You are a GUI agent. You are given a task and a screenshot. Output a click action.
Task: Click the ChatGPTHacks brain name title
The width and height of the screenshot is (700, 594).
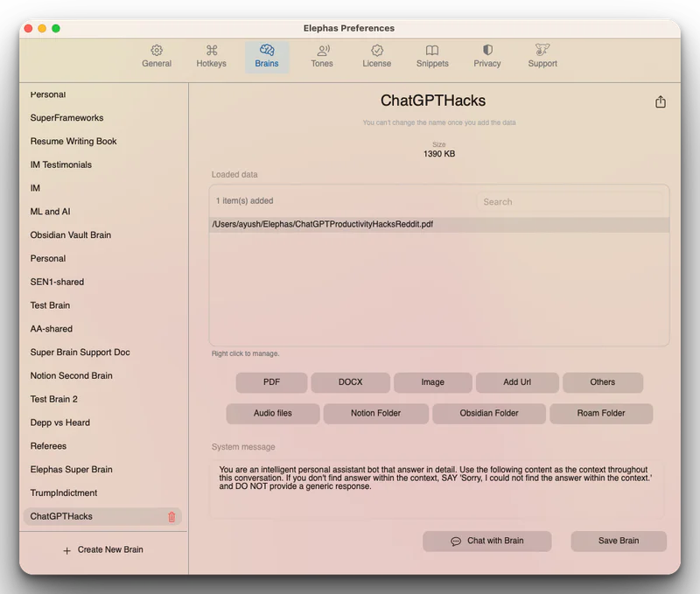[x=433, y=101]
